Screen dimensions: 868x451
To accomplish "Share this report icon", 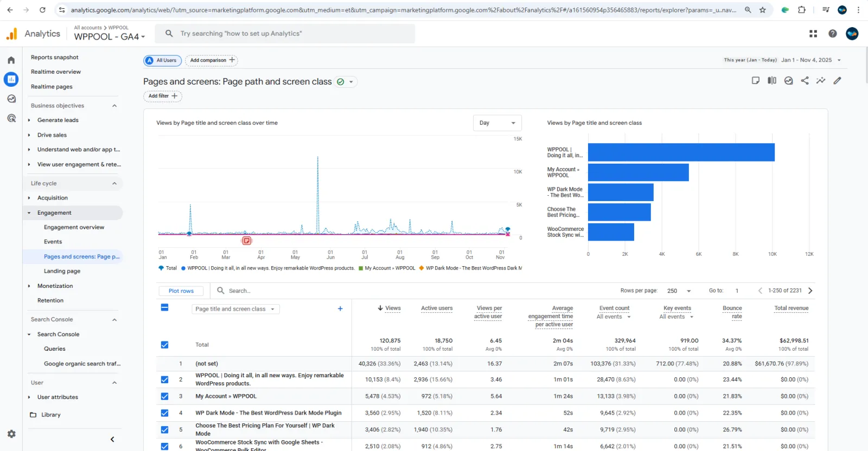I will [805, 81].
